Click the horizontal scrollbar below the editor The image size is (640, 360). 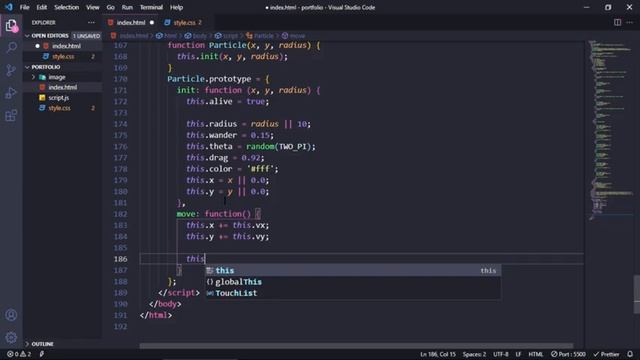[x=356, y=346]
